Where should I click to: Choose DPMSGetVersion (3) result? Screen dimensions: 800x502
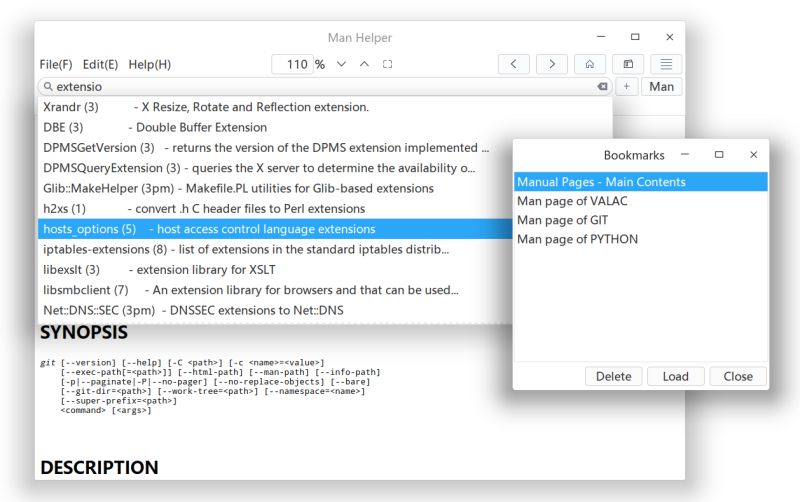(276, 148)
